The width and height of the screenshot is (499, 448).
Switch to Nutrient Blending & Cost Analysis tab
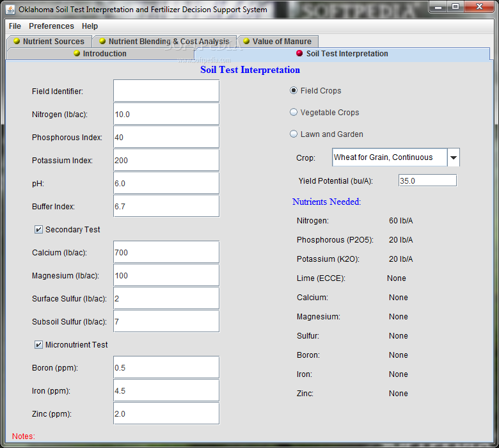pyautogui.click(x=164, y=42)
